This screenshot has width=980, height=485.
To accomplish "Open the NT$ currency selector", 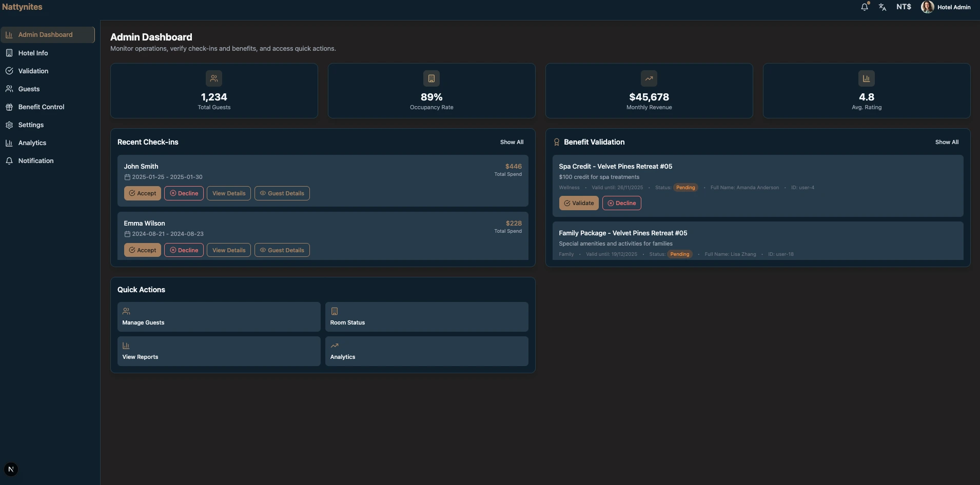I will (x=903, y=7).
